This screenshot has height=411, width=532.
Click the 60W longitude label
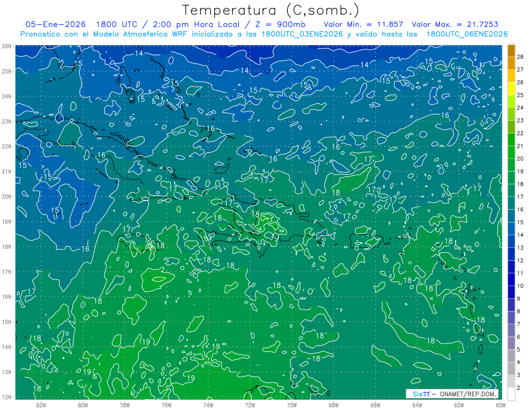point(501,404)
